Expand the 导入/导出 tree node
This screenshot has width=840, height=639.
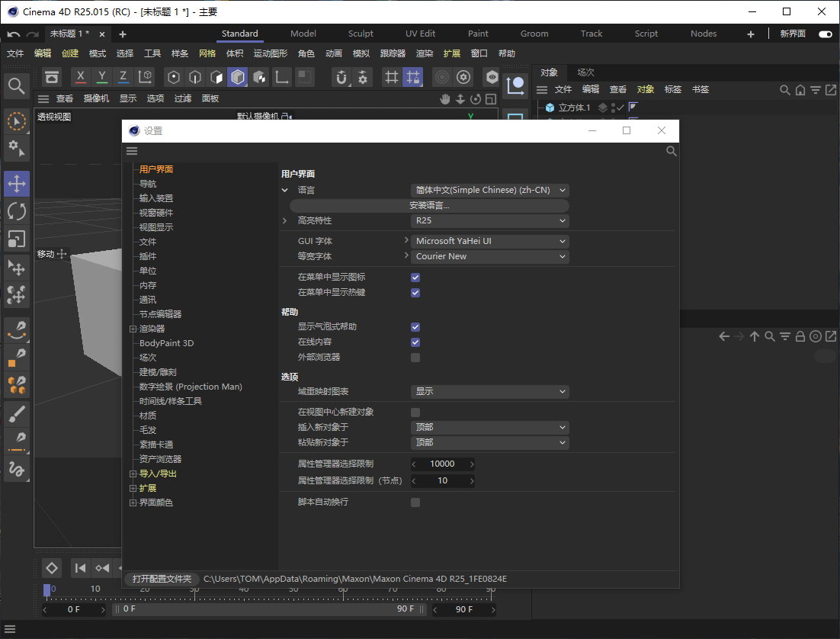pos(133,474)
